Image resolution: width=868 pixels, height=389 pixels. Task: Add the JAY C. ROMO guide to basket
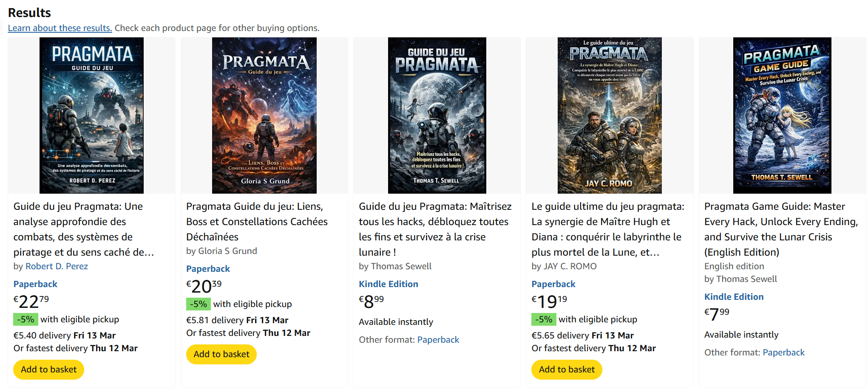pos(566,369)
